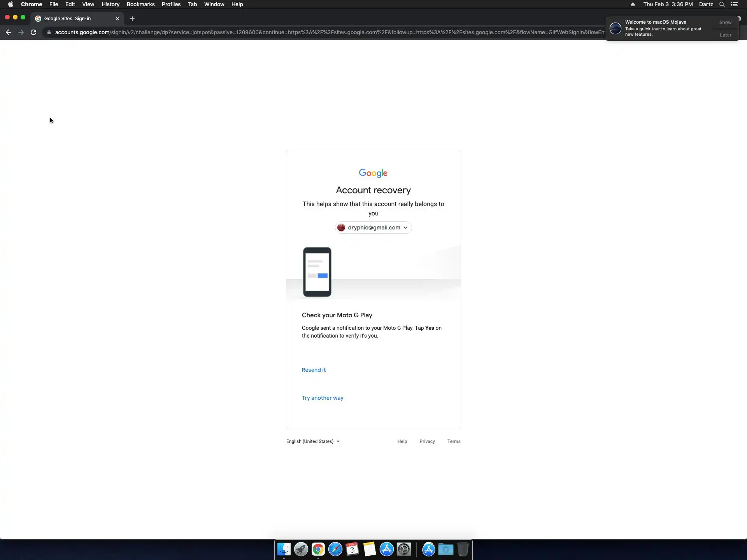Open System Preferences from the dock
The height and width of the screenshot is (560, 747).
coord(404,549)
